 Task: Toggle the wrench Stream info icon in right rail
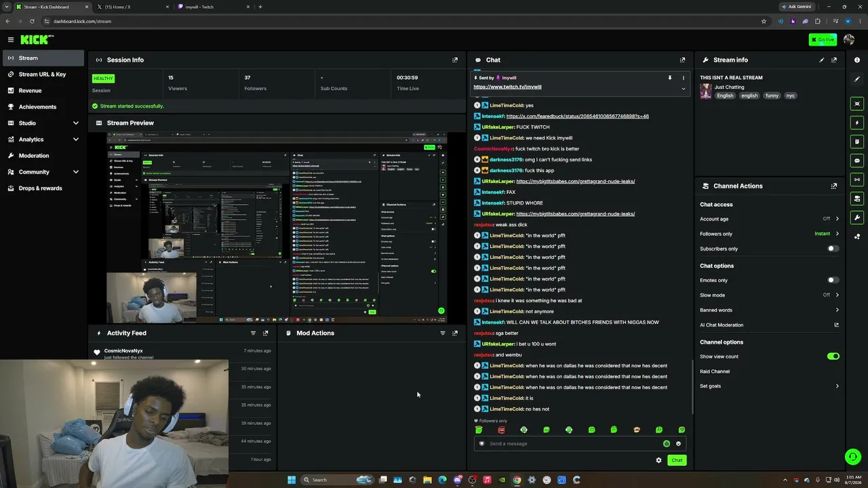pyautogui.click(x=857, y=218)
